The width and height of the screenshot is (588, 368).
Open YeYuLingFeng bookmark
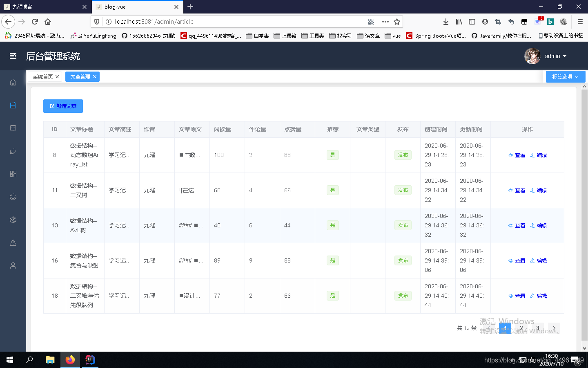94,36
